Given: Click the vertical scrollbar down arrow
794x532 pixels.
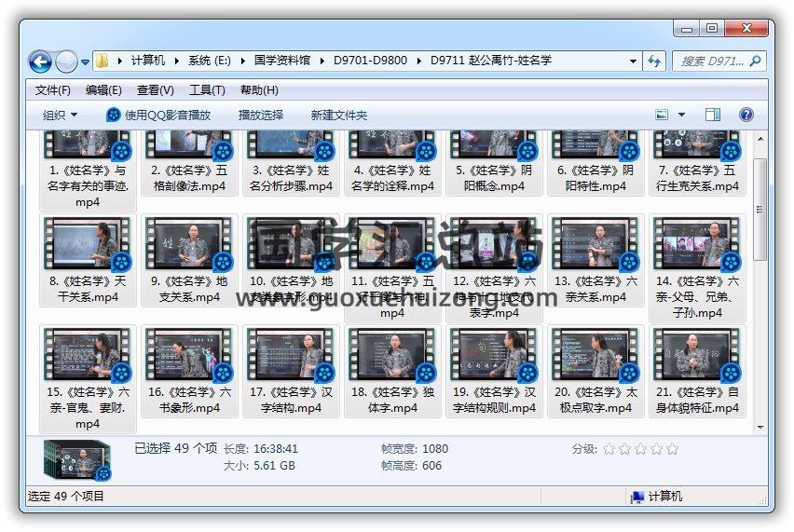Looking at the screenshot, I should point(760,427).
